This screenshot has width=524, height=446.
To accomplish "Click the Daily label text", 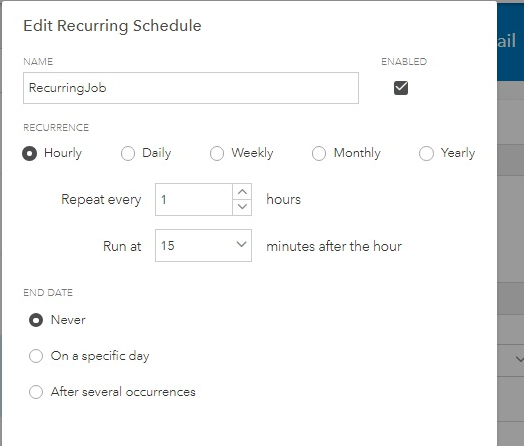I will click(157, 153).
